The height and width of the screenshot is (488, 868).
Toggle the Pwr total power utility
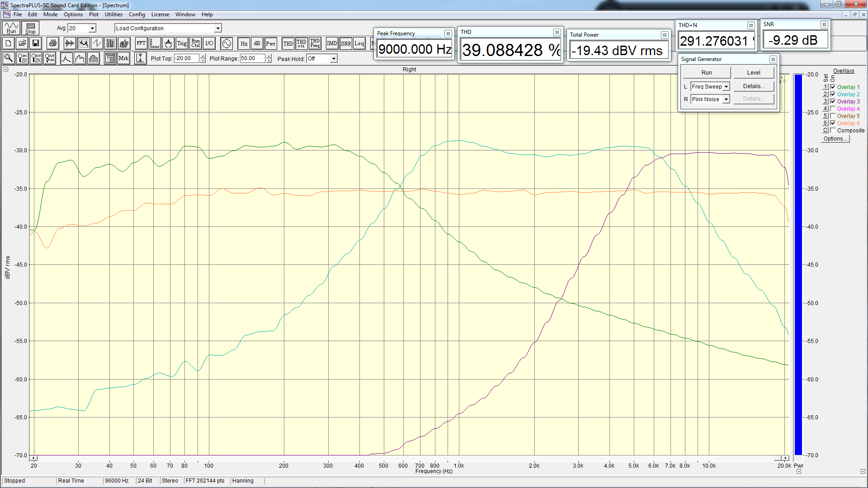click(271, 43)
